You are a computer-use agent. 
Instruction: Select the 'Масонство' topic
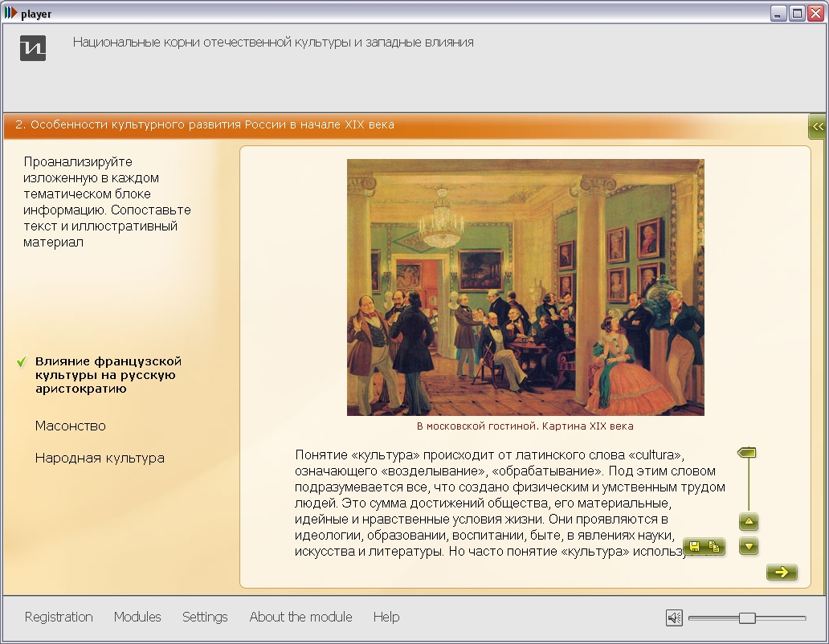pyautogui.click(x=71, y=426)
